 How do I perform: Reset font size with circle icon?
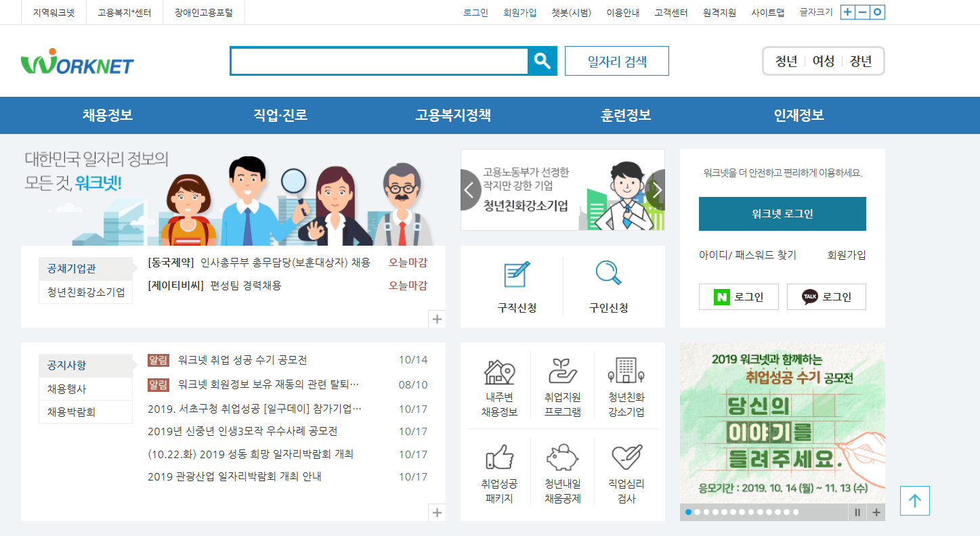tap(878, 12)
